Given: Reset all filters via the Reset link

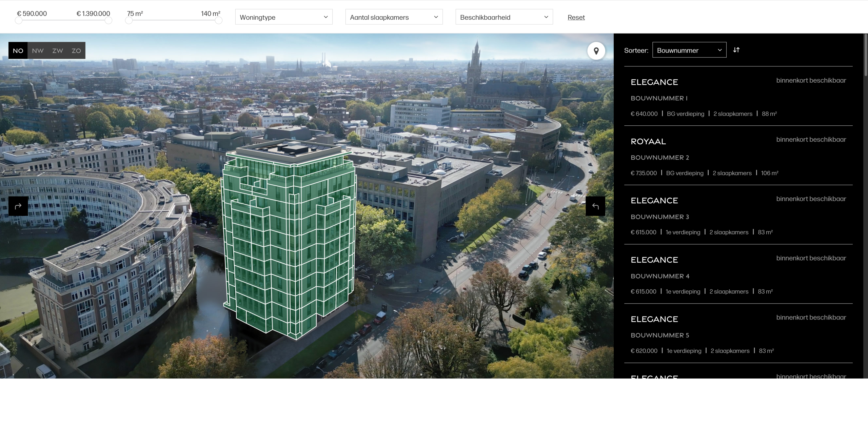Looking at the screenshot, I should point(576,17).
